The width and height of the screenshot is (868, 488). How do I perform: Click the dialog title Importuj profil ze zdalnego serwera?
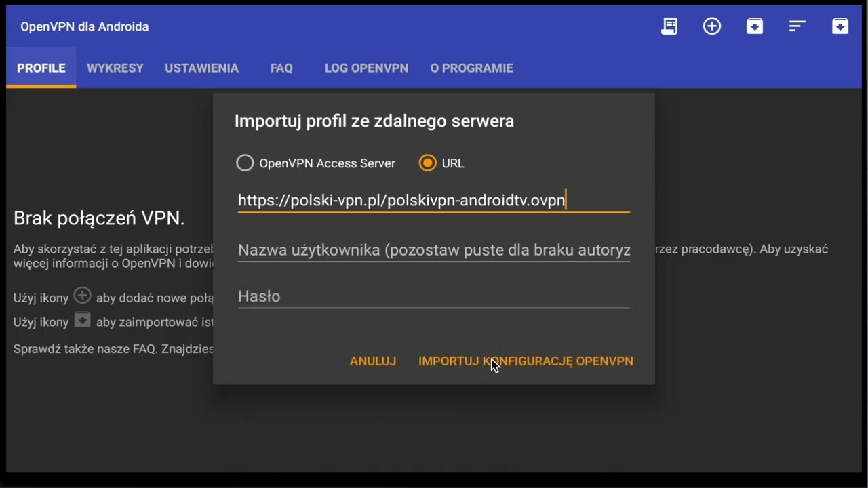[374, 121]
